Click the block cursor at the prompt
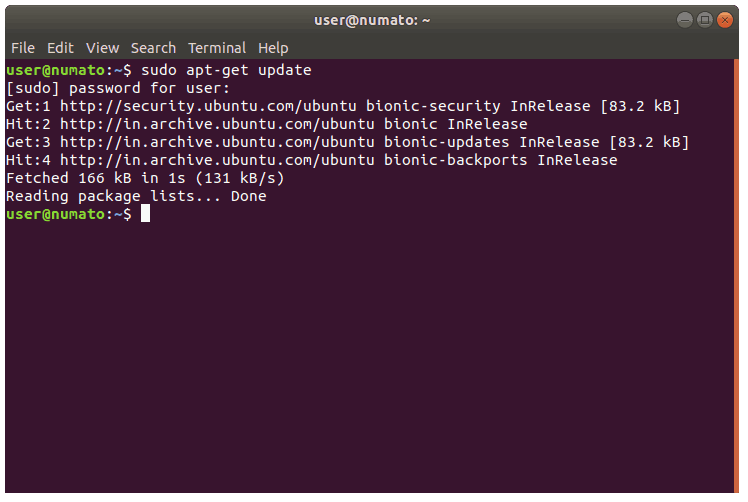This screenshot has width=748, height=502. click(x=145, y=214)
